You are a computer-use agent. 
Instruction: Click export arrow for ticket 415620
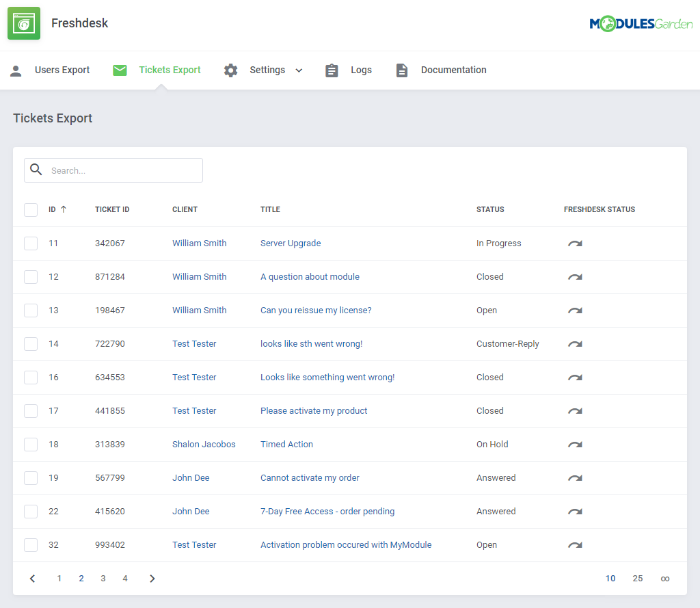[x=575, y=512]
